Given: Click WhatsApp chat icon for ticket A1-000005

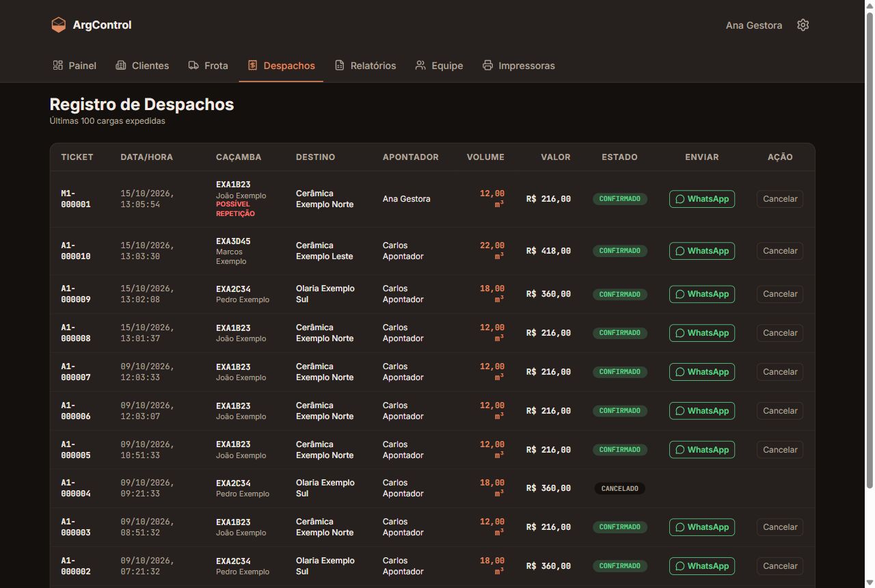Looking at the screenshot, I should pyautogui.click(x=680, y=450).
